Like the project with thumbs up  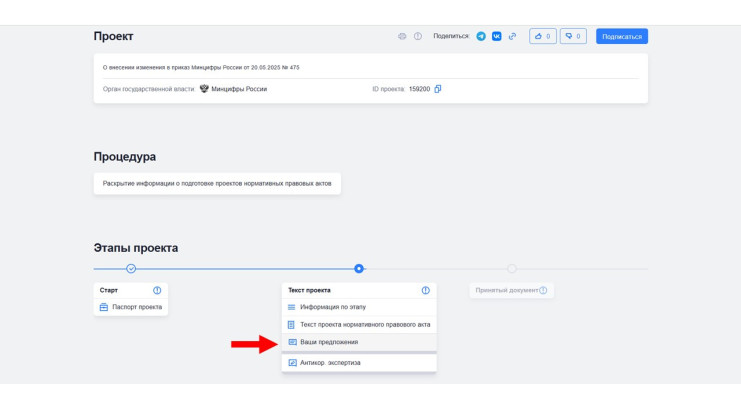coord(542,36)
